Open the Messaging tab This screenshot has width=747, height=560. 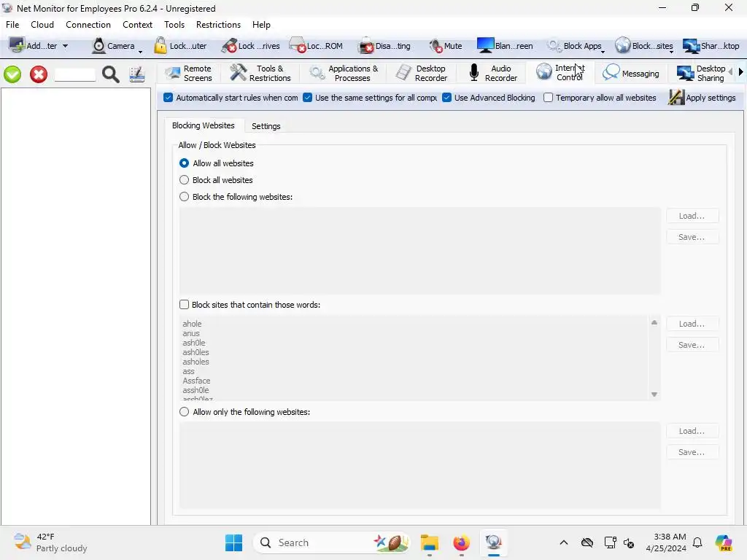tap(631, 74)
